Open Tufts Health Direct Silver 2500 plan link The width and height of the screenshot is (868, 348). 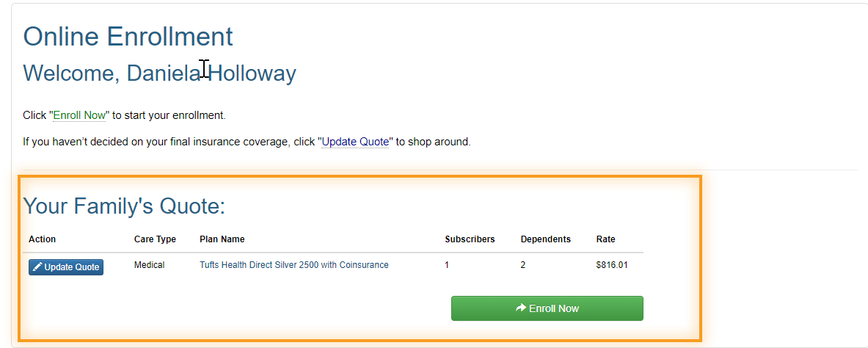293,265
